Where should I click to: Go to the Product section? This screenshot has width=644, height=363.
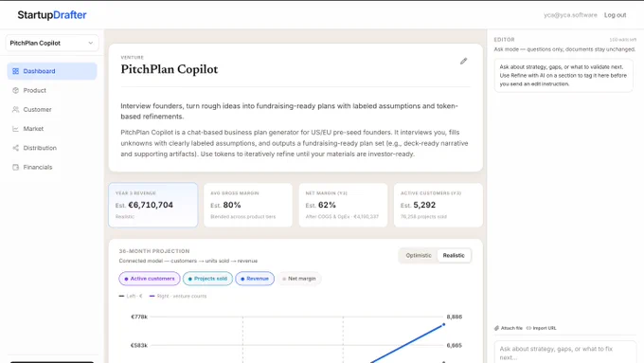click(x=52, y=90)
